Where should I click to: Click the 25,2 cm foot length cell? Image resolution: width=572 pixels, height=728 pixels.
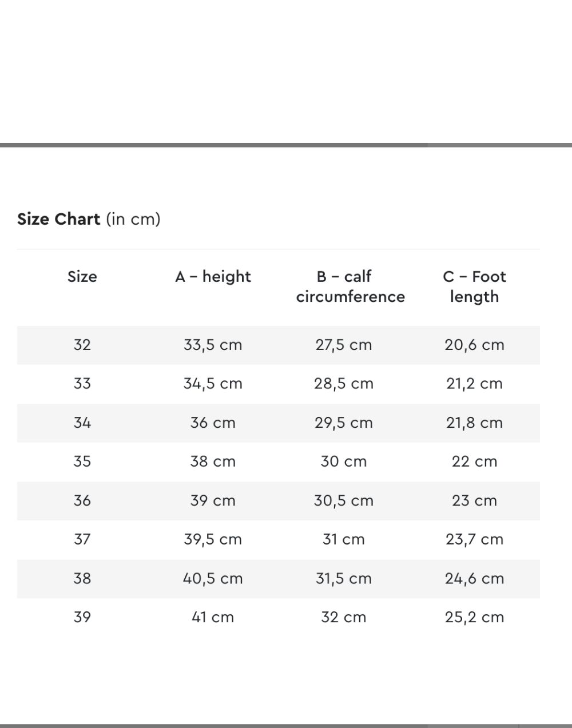tap(475, 617)
